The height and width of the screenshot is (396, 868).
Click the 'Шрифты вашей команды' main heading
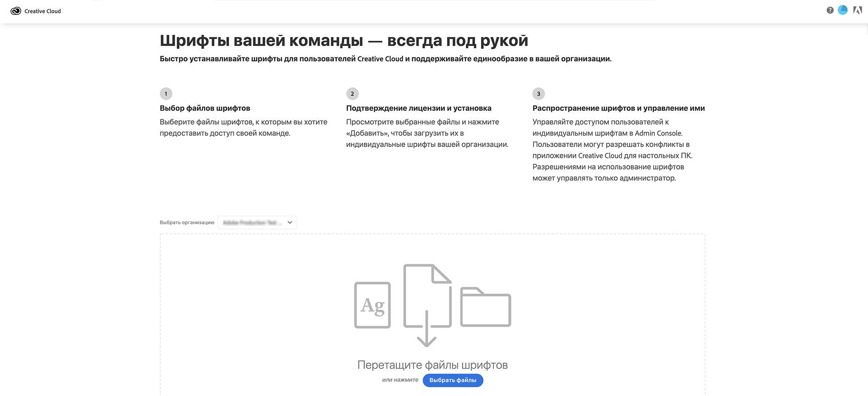click(344, 40)
